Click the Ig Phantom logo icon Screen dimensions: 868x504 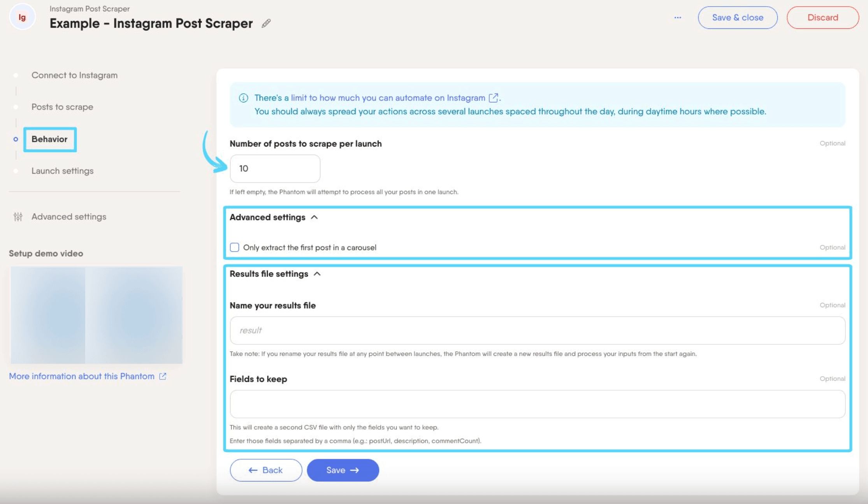[22, 17]
